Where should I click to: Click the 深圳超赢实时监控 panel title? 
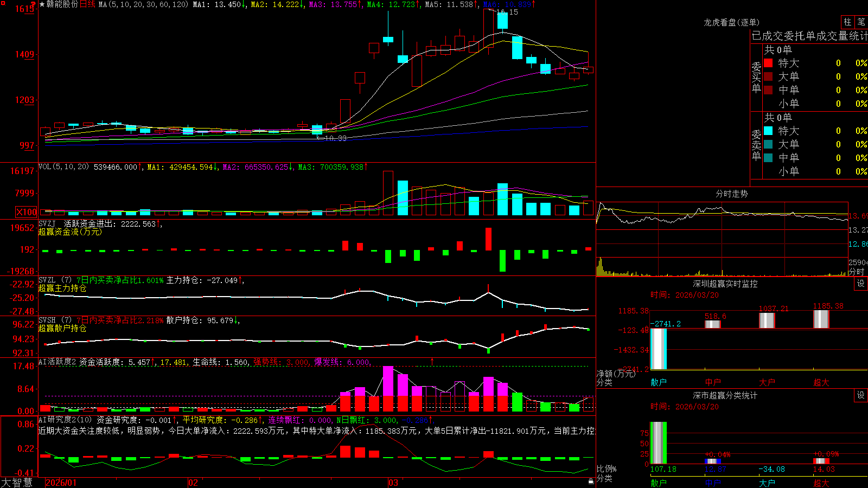pyautogui.click(x=725, y=284)
